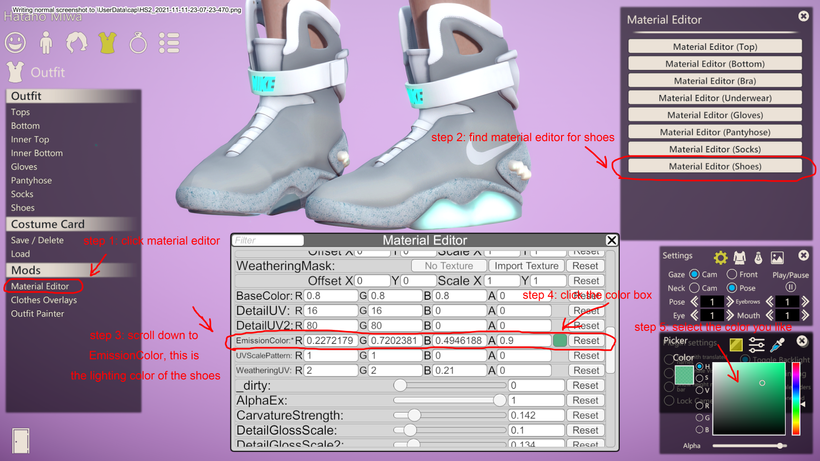Open the Face category smiley icon

click(16, 42)
